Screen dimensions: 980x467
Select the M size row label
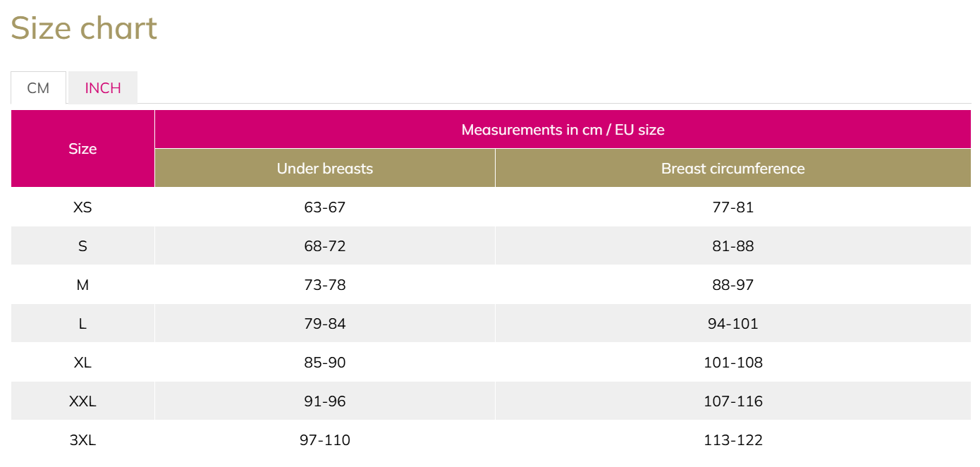point(82,285)
